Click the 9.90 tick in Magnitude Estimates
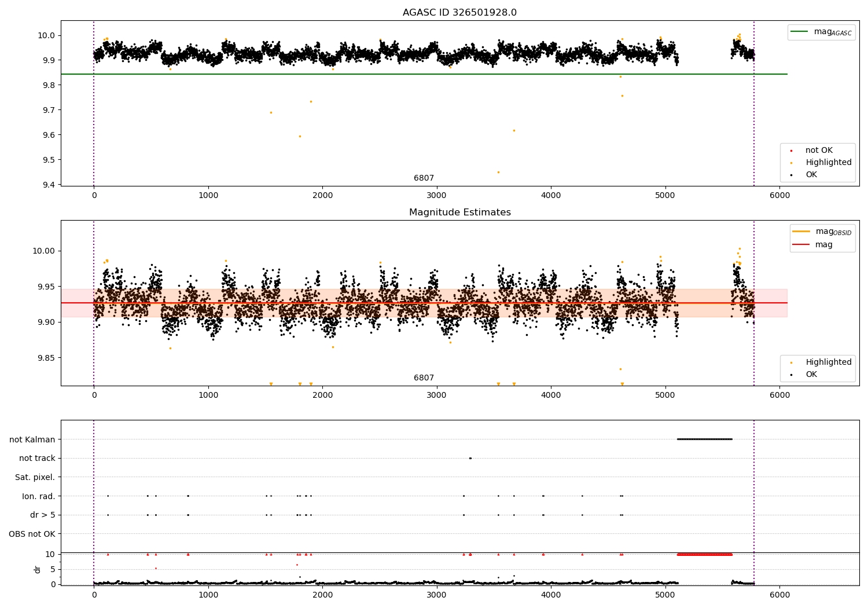Image resolution: width=868 pixels, height=608 pixels. [47, 322]
